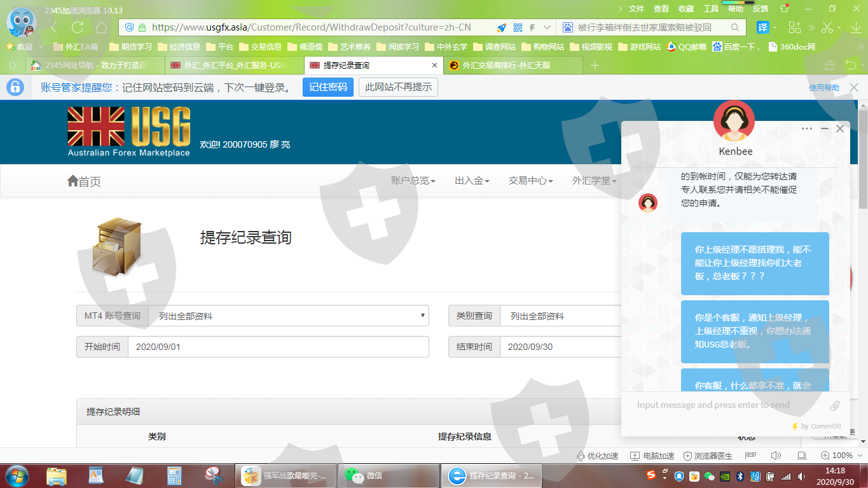Open the 出入金 dropdown menu
868x488 pixels.
pos(472,181)
